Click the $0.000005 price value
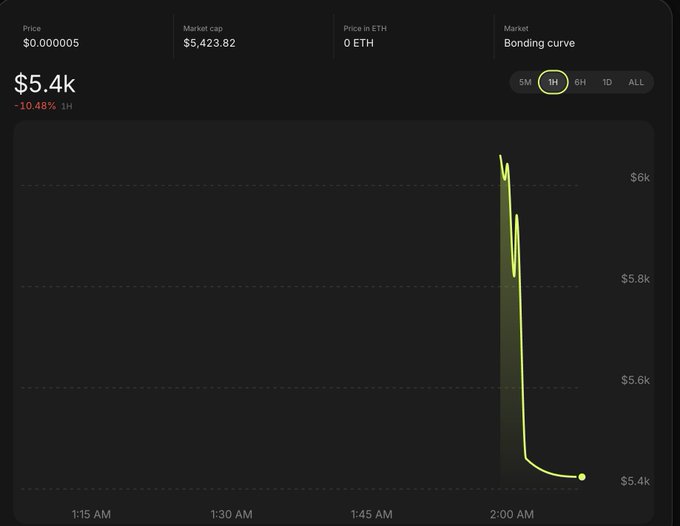 point(51,43)
